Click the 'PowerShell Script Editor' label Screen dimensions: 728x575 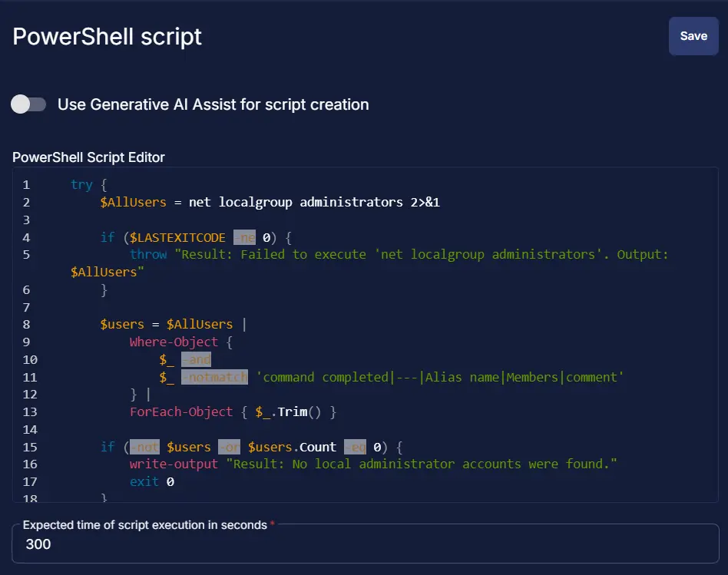coord(88,157)
